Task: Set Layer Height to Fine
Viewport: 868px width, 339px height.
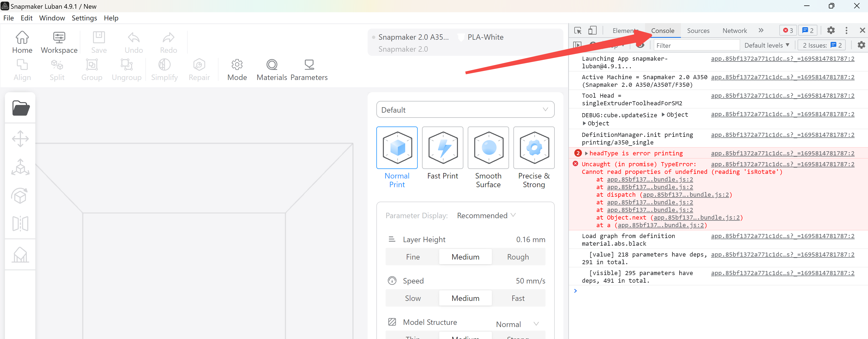Action: pos(413,257)
